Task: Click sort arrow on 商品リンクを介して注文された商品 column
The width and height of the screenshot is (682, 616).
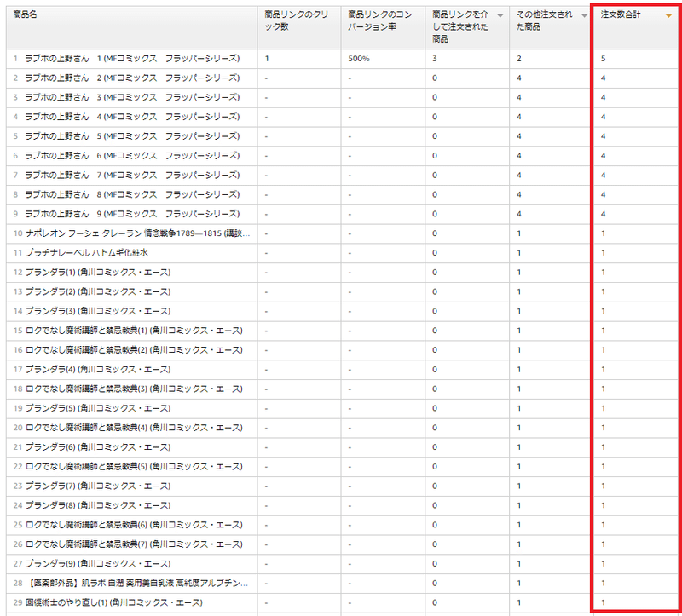Action: 500,16
